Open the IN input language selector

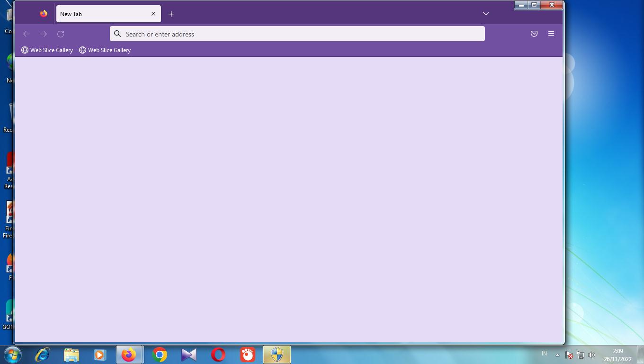click(544, 354)
